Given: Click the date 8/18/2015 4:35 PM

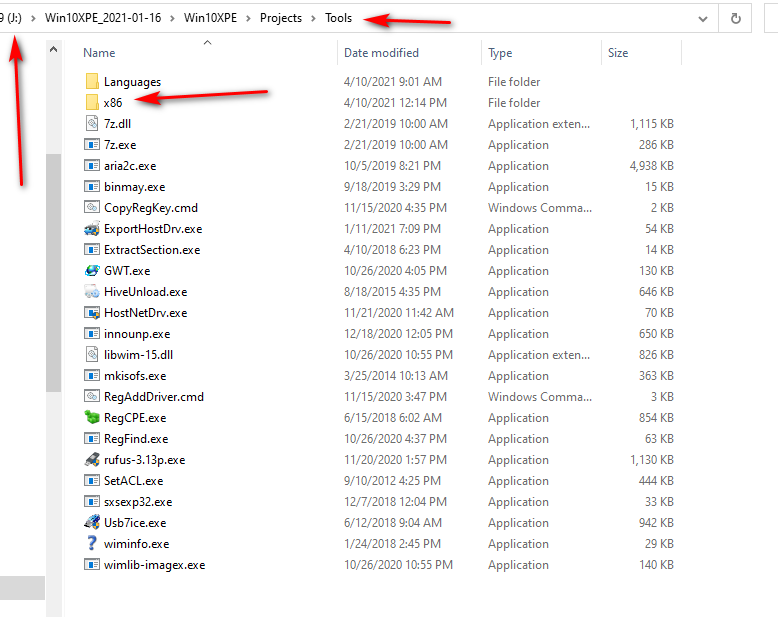Looking at the screenshot, I should [392, 292].
